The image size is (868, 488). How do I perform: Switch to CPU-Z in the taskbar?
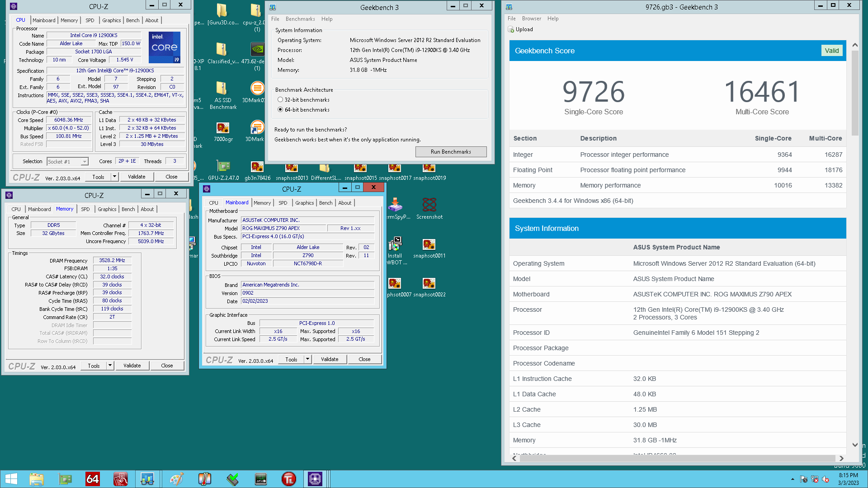click(315, 479)
